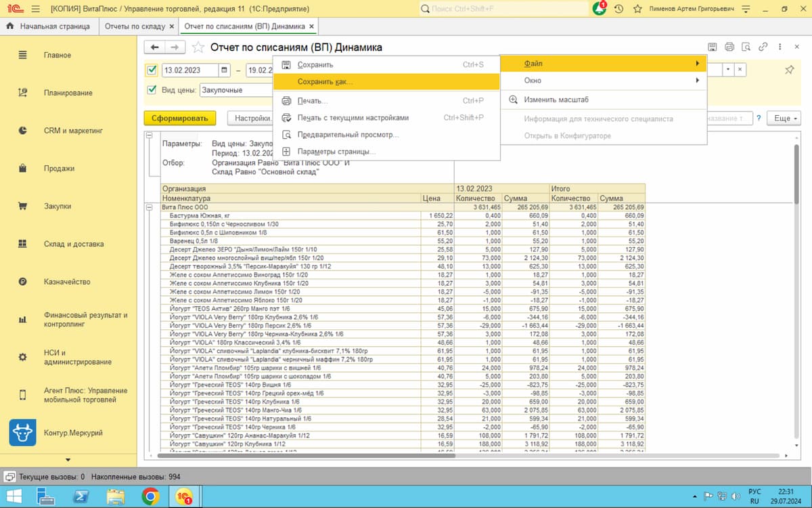812x508 pixels.
Task: Navigate back with the left arrow button
Action: pos(155,47)
